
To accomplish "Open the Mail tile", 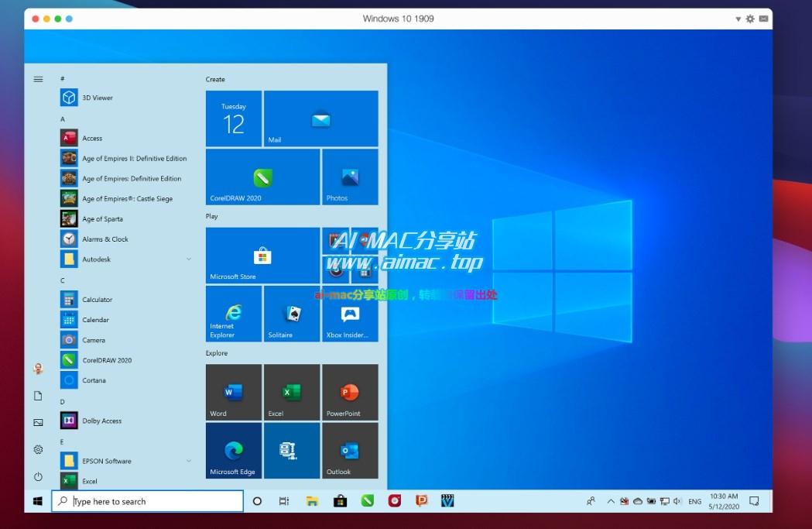I will click(321, 119).
